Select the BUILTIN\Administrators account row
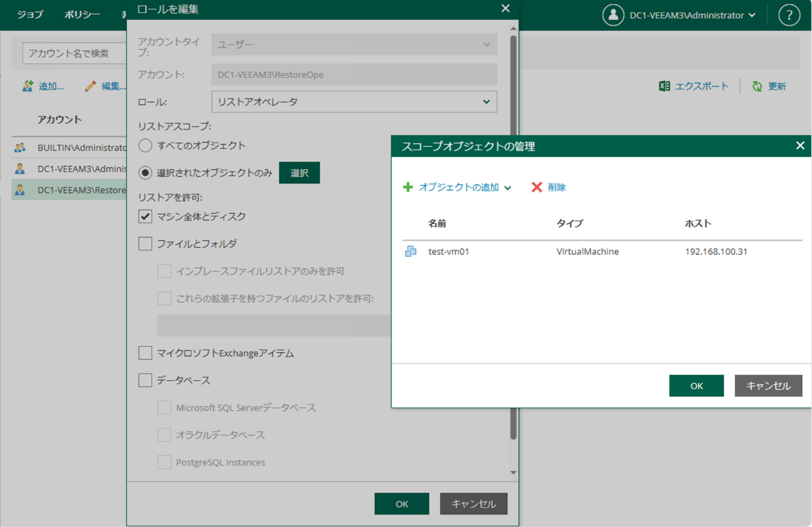This screenshot has width=812, height=527. point(69,148)
